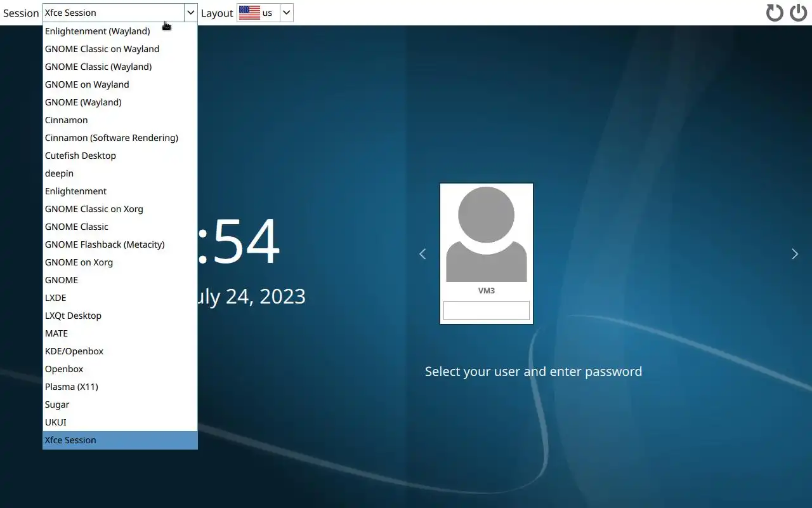Pick Plasma (X11) session
The image size is (812, 508).
click(120, 387)
